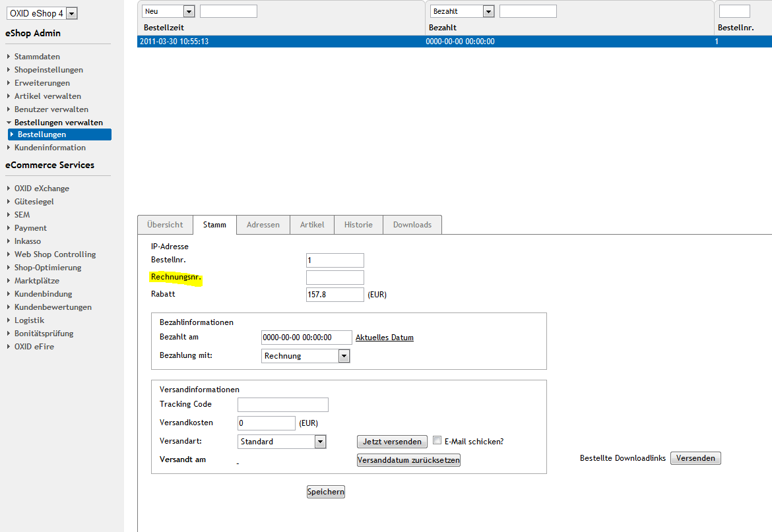772x532 pixels.
Task: Open Artikel verwalten navigation item
Action: (x=48, y=96)
